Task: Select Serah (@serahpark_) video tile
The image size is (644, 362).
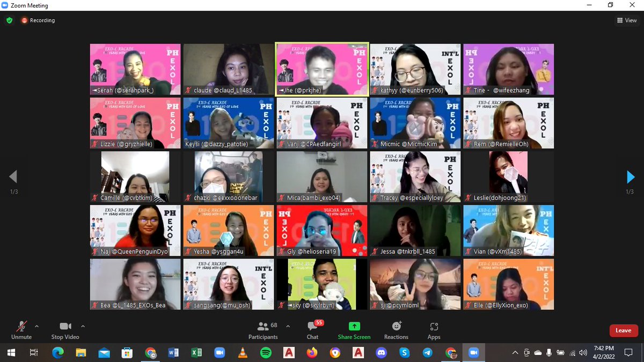Action: point(135,69)
